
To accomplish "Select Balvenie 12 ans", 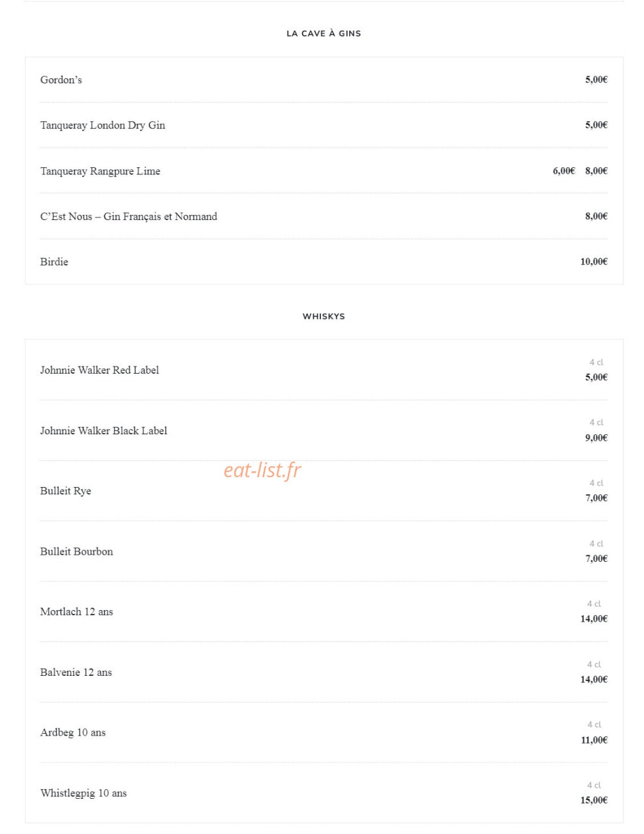I will point(76,673).
